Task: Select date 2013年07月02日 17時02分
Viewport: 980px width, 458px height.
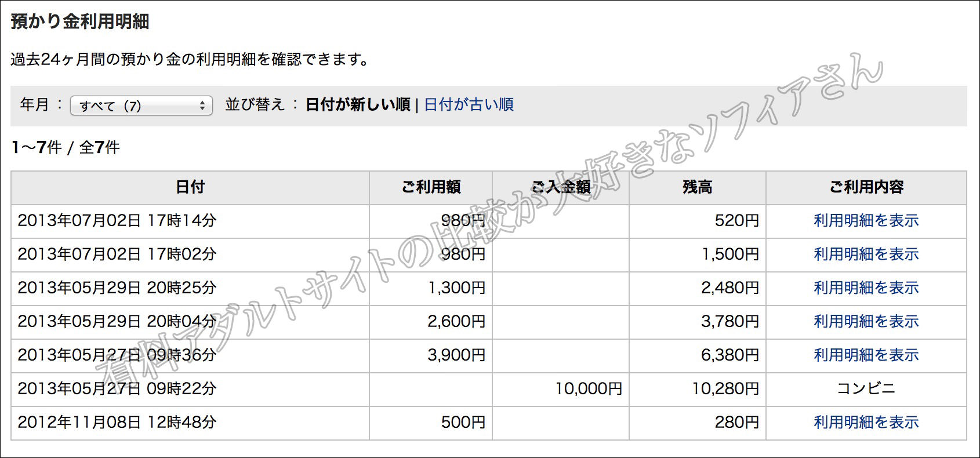Action: click(117, 254)
